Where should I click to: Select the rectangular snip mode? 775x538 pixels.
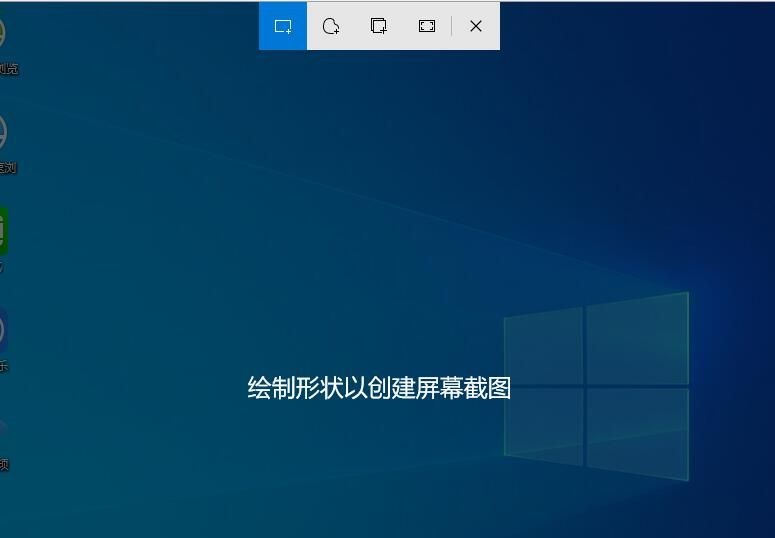[283, 26]
